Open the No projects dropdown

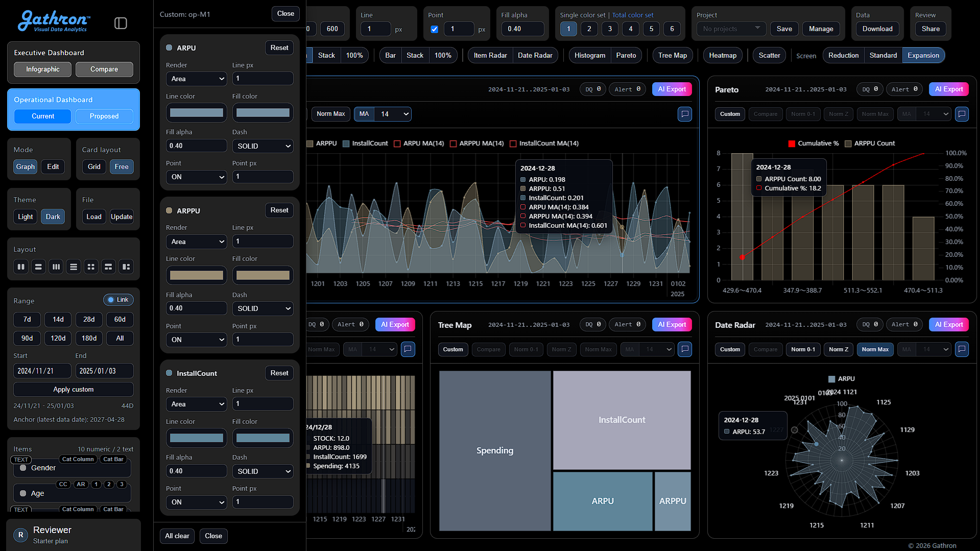(731, 29)
